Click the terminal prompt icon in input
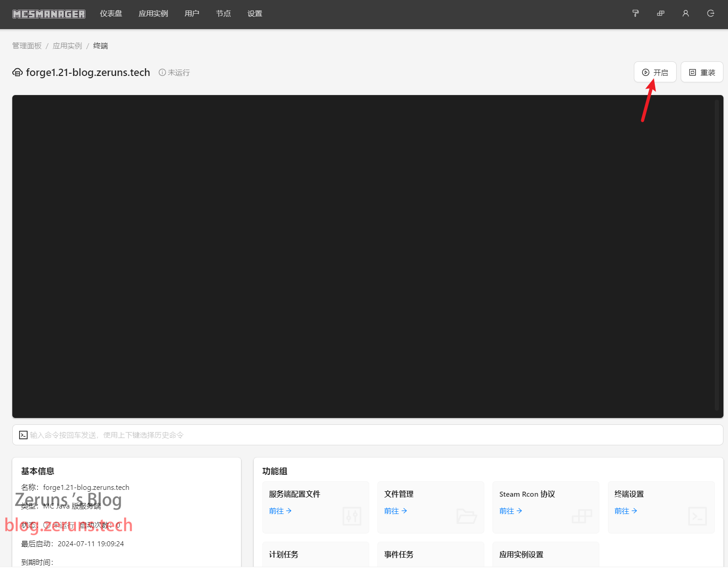 tap(23, 435)
